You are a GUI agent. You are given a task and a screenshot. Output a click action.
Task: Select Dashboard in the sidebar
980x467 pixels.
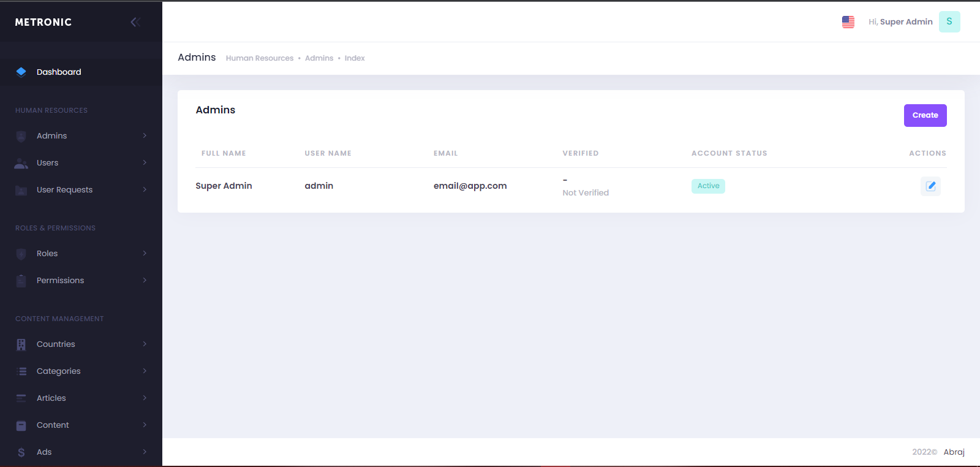(x=59, y=72)
